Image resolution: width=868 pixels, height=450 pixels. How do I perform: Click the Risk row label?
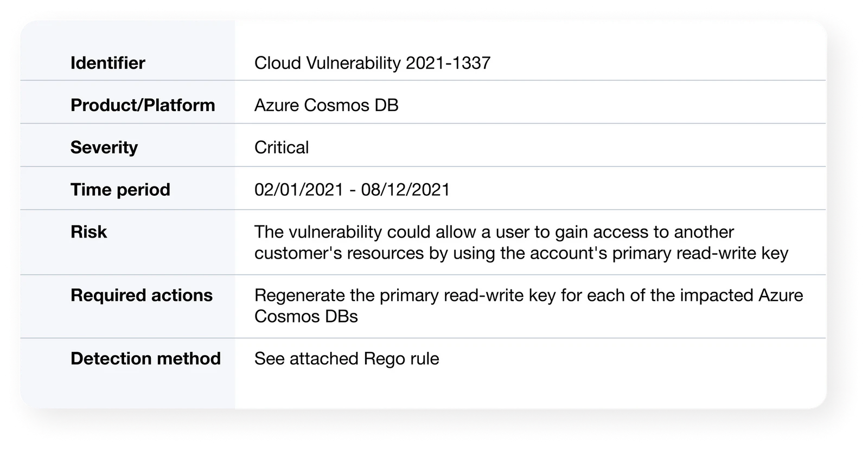pyautogui.click(x=88, y=232)
